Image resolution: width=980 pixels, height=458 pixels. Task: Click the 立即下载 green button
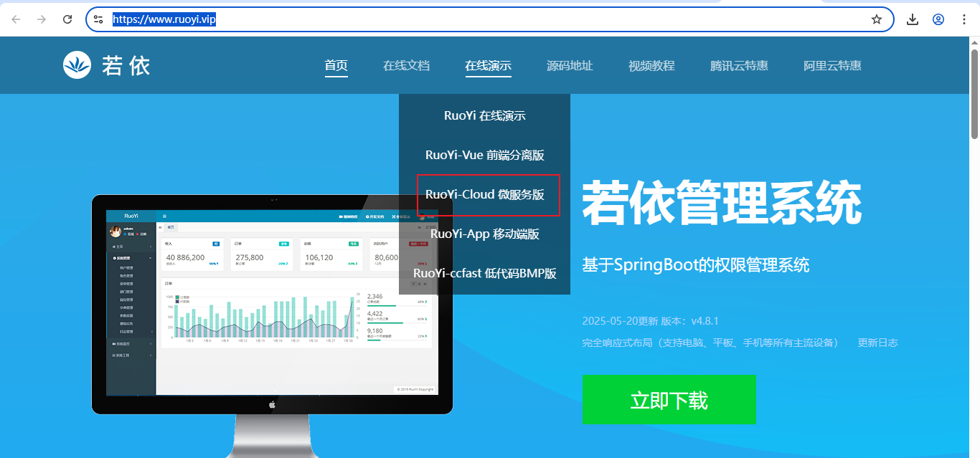point(669,399)
